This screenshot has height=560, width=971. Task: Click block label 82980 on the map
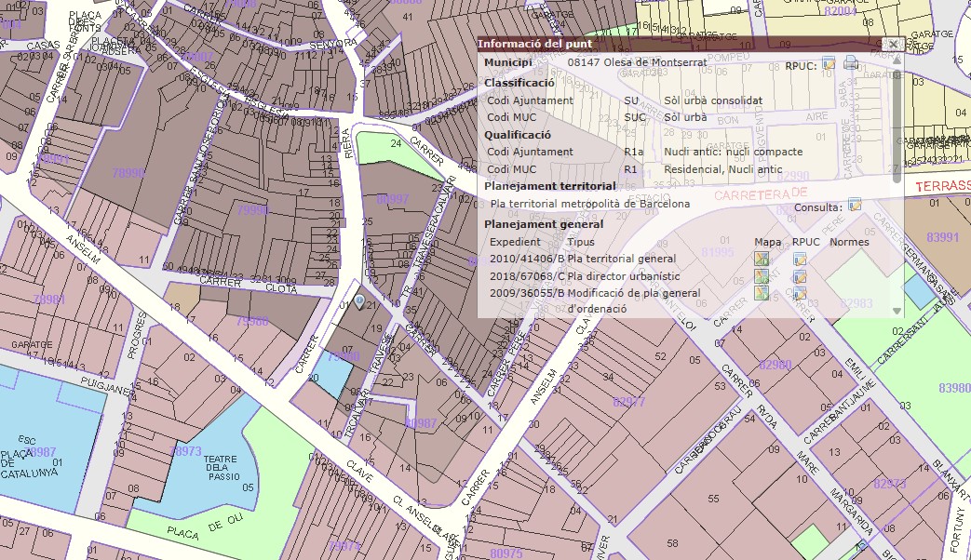click(775, 365)
